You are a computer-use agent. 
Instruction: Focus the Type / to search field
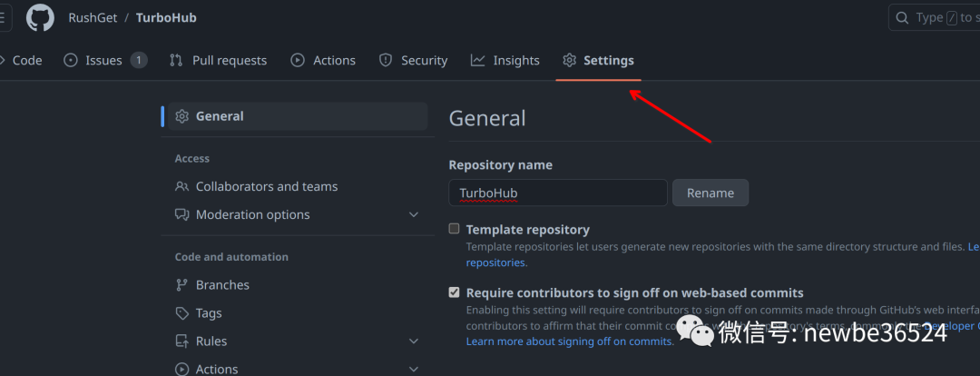[935, 17]
